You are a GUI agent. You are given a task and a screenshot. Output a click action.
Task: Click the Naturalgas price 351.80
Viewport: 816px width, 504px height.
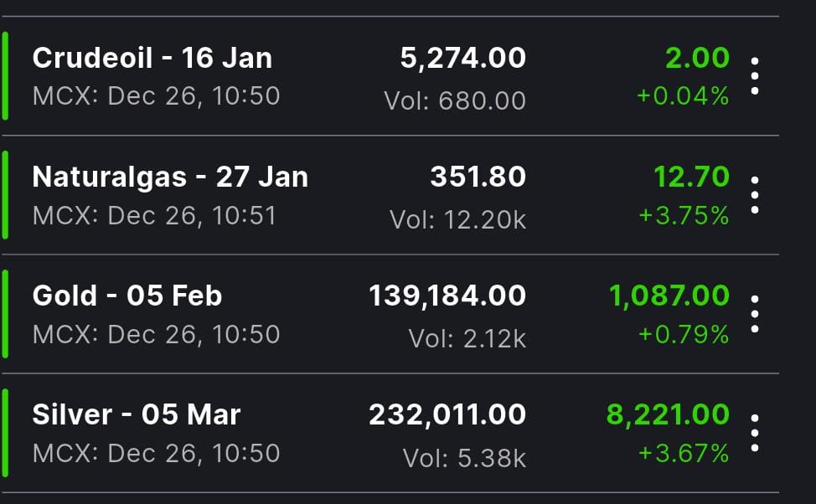(478, 177)
